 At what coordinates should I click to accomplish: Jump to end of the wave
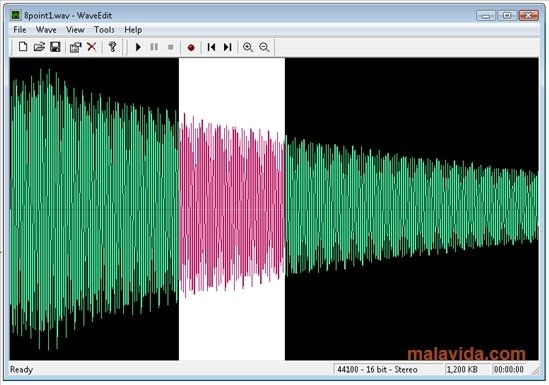click(x=228, y=47)
